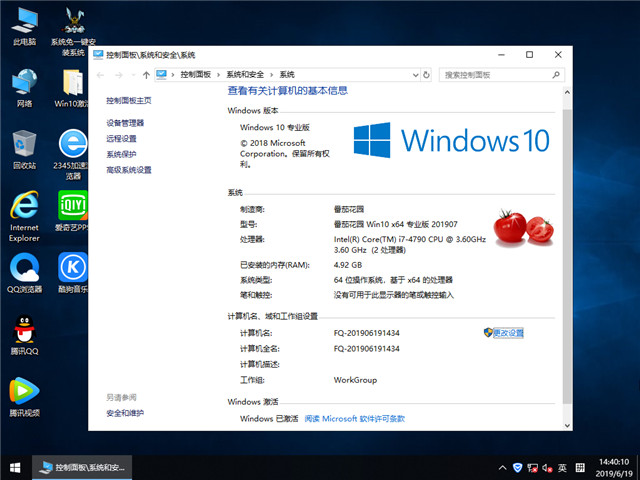Open 阅读 Microsoft 软件许可条款 link
This screenshot has width=640, height=480.
(355, 419)
